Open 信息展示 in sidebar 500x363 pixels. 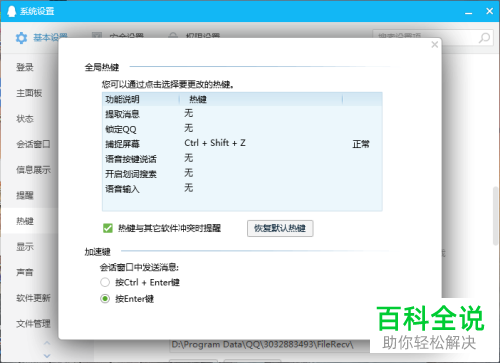33,170
